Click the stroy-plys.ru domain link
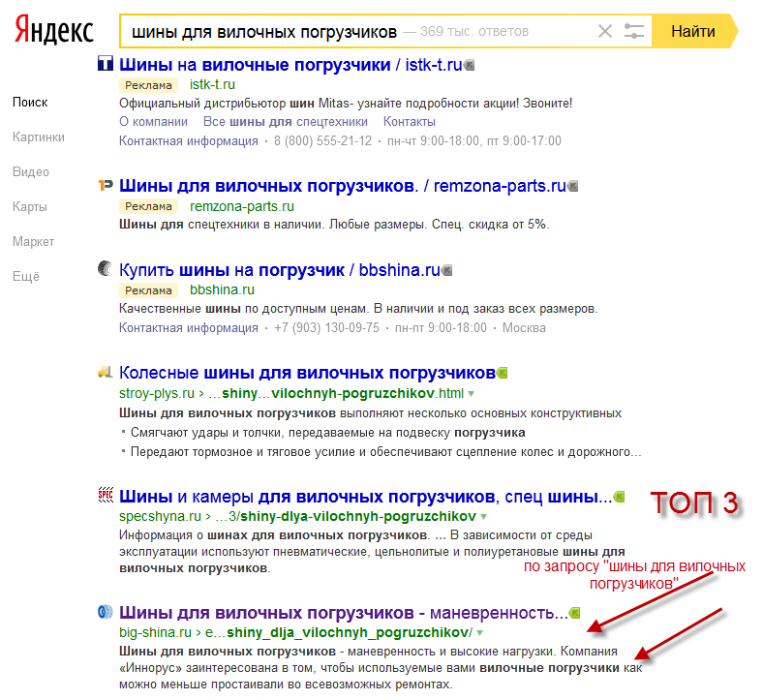763x700 pixels. [157, 393]
